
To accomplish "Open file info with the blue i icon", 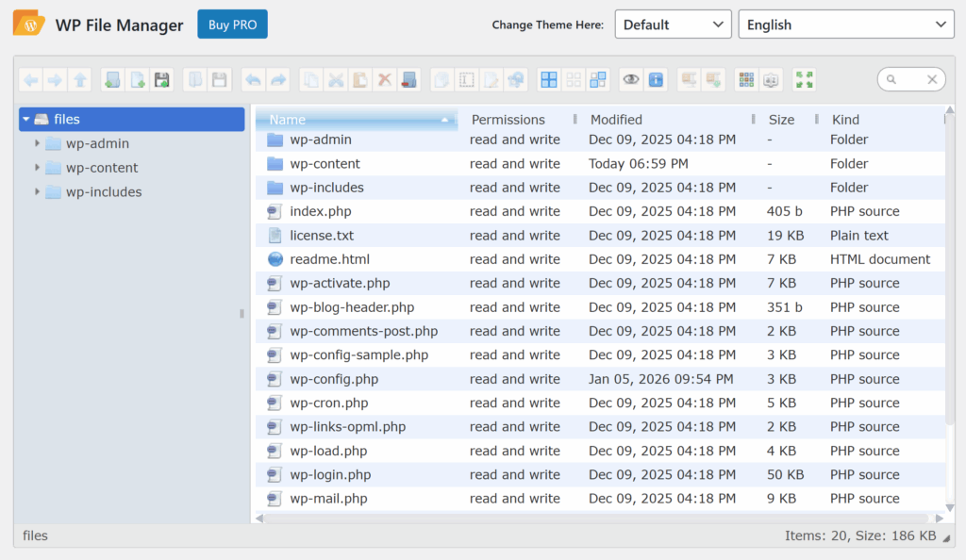I will click(x=655, y=79).
